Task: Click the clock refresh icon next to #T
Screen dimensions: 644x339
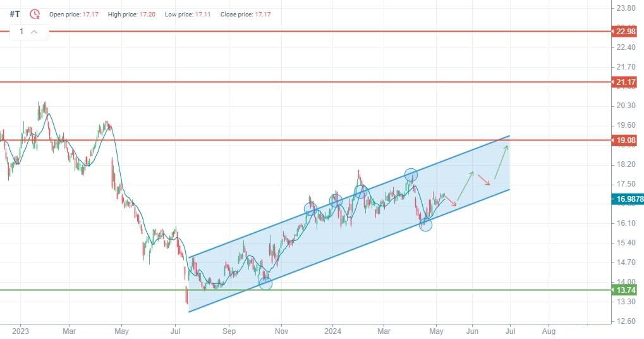Action: pyautogui.click(x=35, y=15)
